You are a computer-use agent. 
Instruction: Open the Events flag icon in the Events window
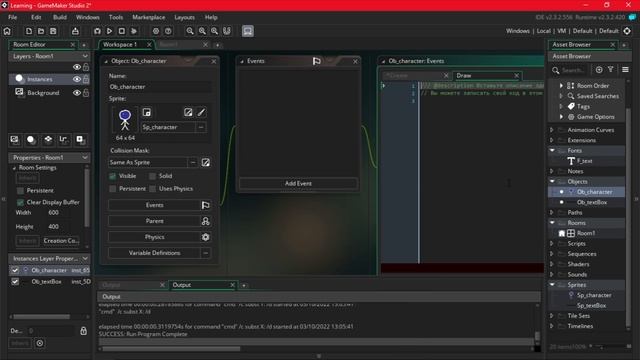click(316, 61)
